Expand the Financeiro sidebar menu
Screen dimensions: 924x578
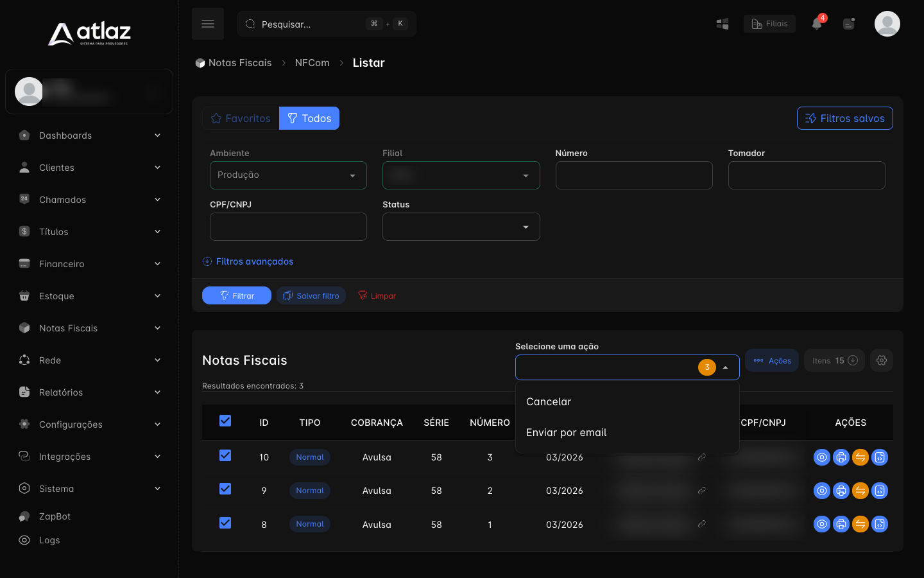[x=89, y=264]
